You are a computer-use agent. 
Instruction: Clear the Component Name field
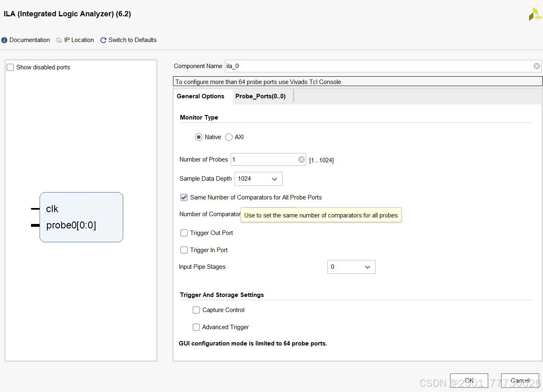click(537, 66)
